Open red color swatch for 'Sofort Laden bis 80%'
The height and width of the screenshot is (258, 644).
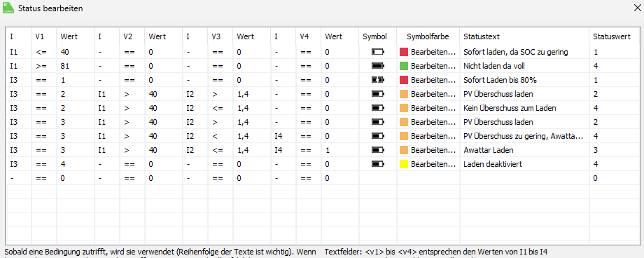pyautogui.click(x=404, y=80)
